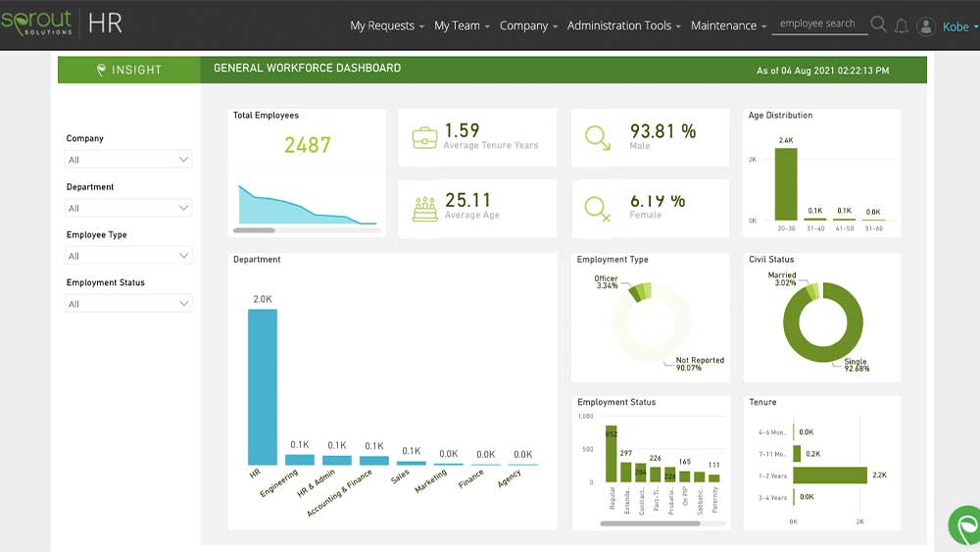This screenshot has height=552, width=980.
Task: Click the Employment Status chart scrollbar
Action: tap(650, 524)
